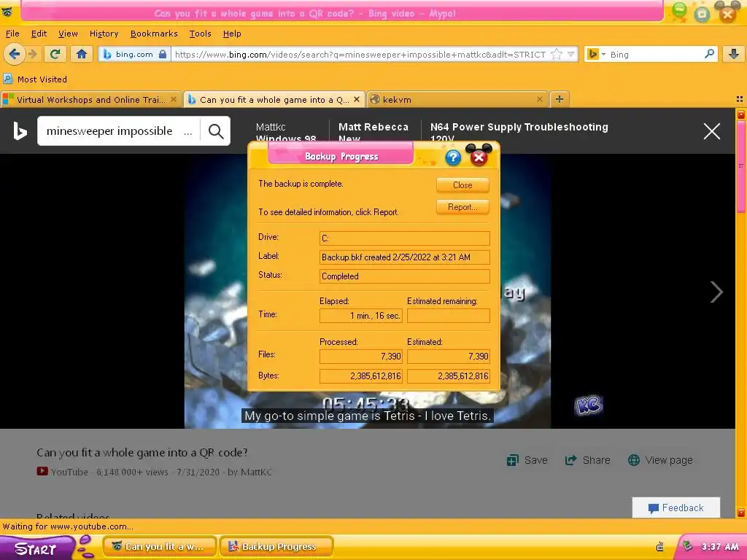The height and width of the screenshot is (560, 747).
Task: Open the home page via house icon
Action: 82,54
